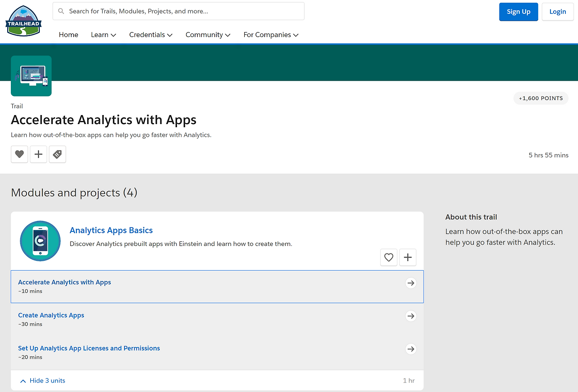578x392 pixels.
Task: Click the Sign Up button
Action: [518, 12]
